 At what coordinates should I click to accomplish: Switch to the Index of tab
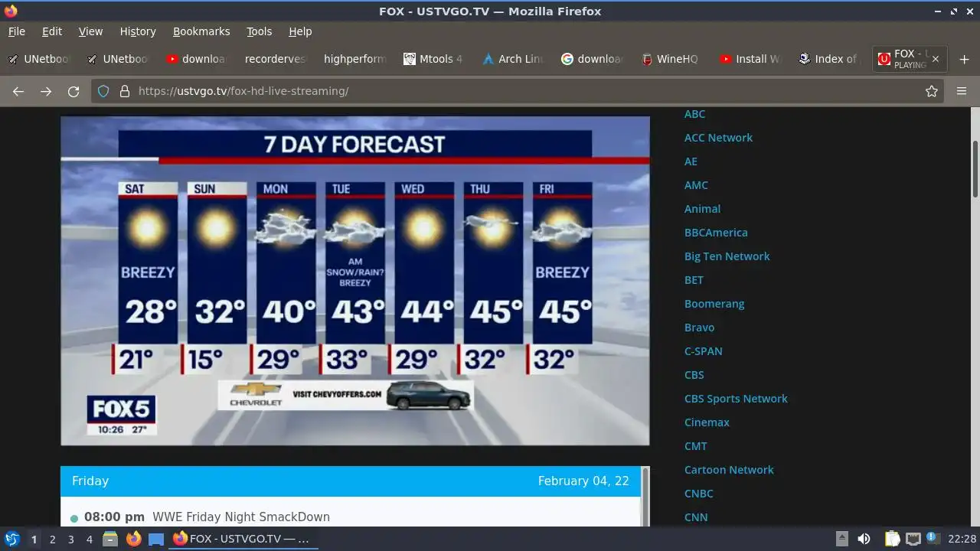828,59
